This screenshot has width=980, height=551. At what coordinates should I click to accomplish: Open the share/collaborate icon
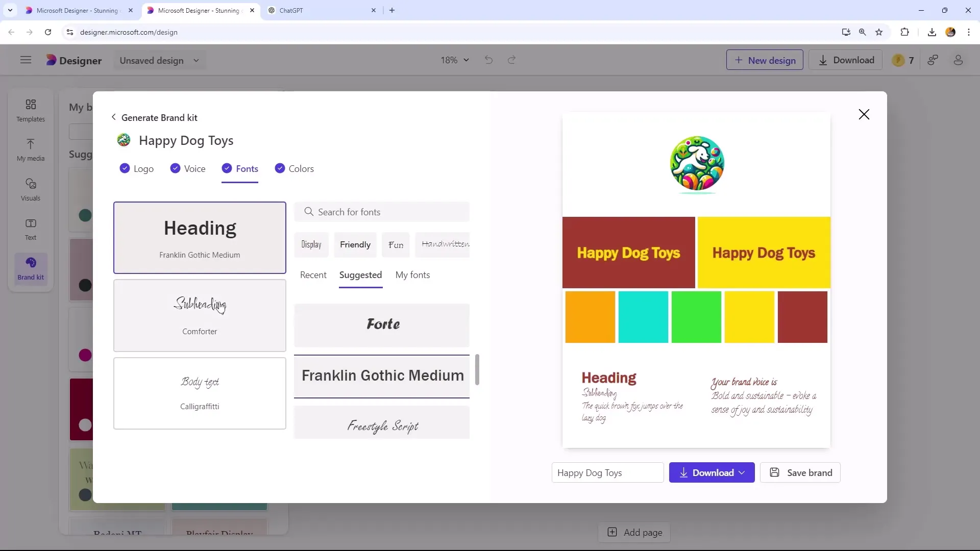click(x=933, y=60)
